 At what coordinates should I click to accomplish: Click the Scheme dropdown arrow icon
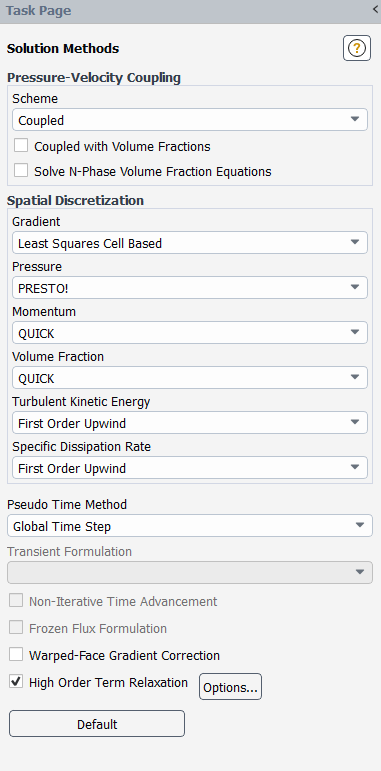[355, 119]
